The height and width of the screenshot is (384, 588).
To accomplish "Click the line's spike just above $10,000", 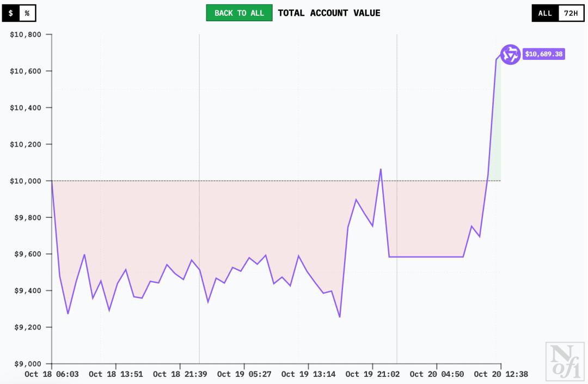I will [x=381, y=169].
